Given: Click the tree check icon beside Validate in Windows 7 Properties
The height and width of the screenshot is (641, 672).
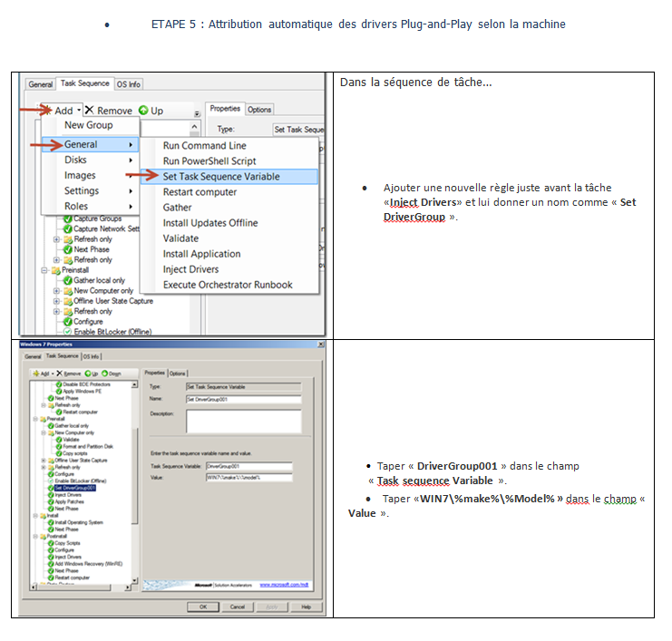Looking at the screenshot, I should tap(59, 440).
